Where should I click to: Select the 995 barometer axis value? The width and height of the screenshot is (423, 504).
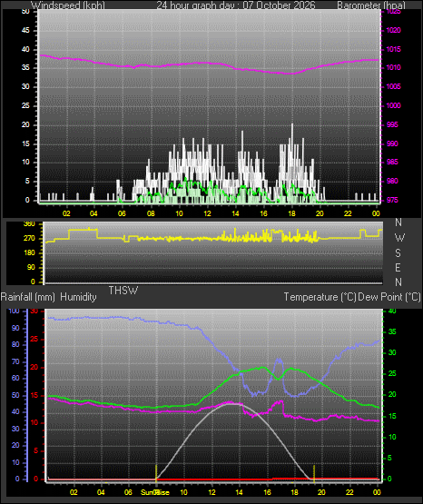392,124
